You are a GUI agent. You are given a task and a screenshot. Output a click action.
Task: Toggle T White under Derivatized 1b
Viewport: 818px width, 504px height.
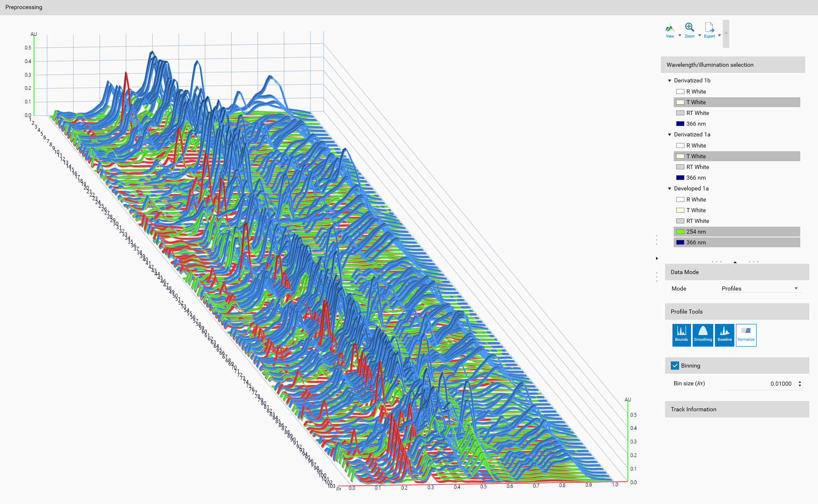696,102
